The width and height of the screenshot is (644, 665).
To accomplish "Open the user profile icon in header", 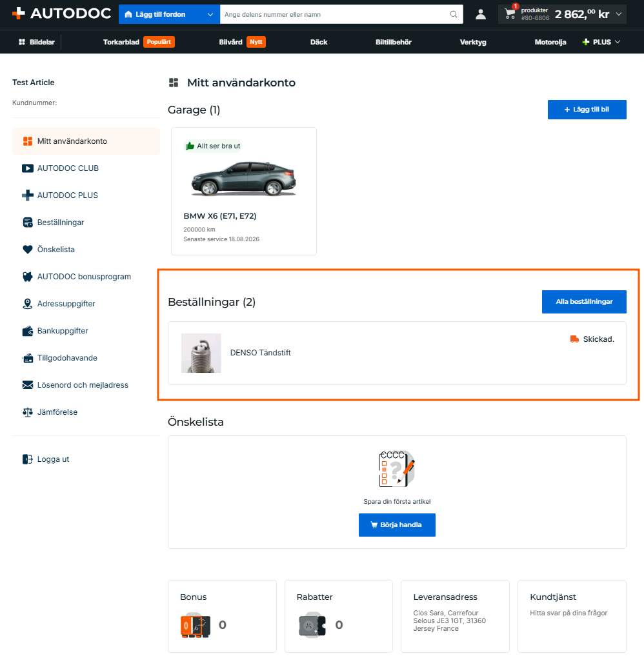I will coord(480,14).
